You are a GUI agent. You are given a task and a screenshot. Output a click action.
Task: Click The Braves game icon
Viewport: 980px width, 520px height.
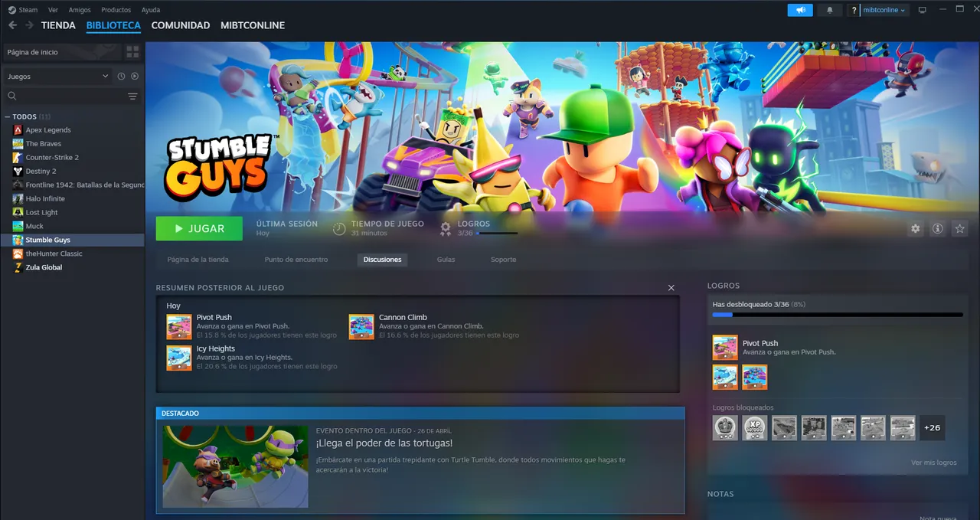pyautogui.click(x=18, y=144)
